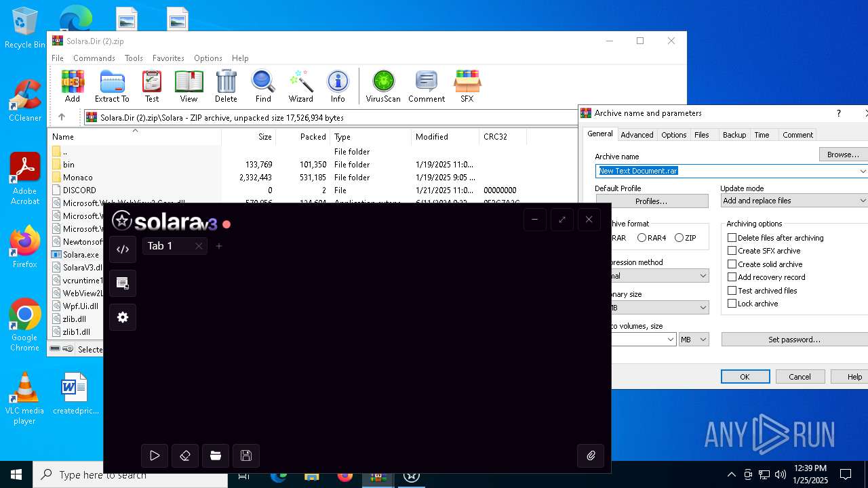Open Solara settings gear icon
The image size is (868, 488).
tap(123, 317)
